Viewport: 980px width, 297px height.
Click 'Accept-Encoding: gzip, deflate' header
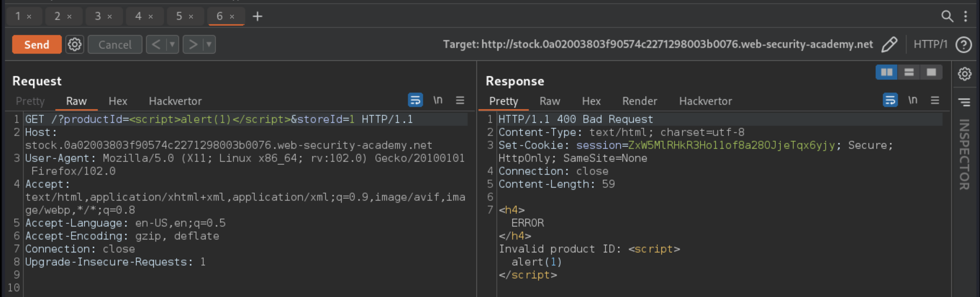point(122,236)
